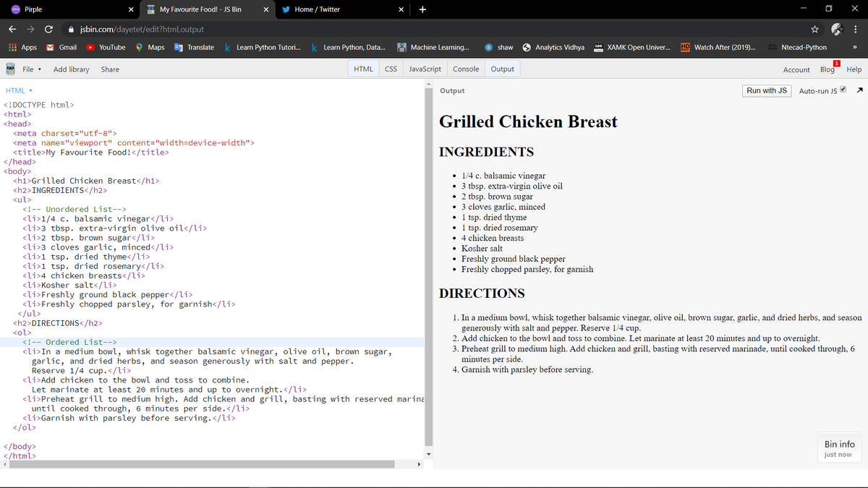
Task: Toggle the HTML panel tab
Action: pyautogui.click(x=363, y=69)
